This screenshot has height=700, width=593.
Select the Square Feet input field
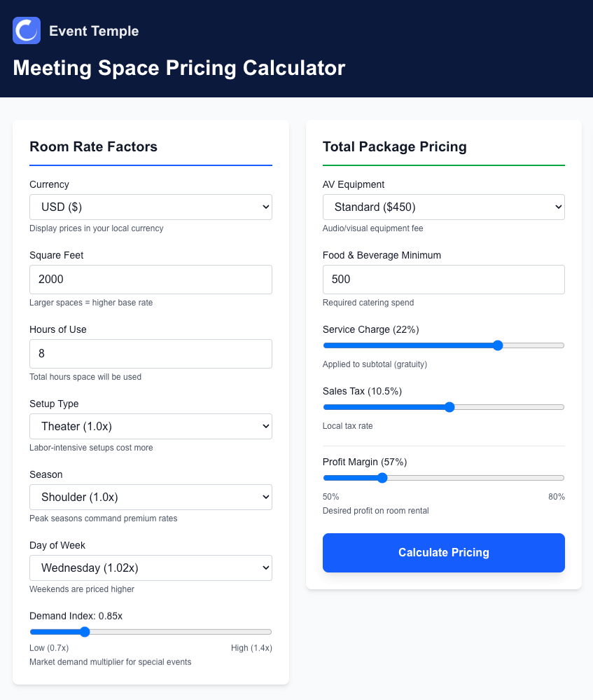click(151, 279)
